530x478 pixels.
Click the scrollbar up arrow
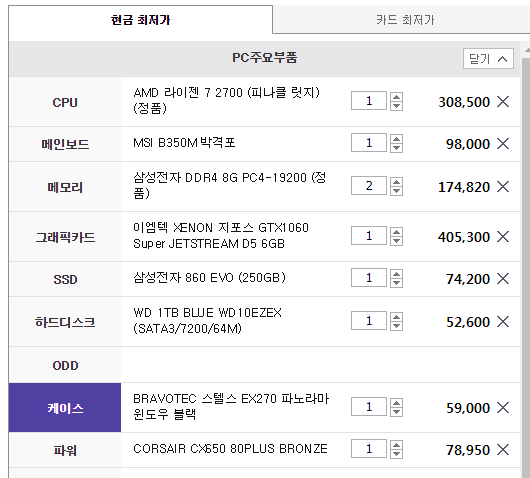(x=527, y=50)
